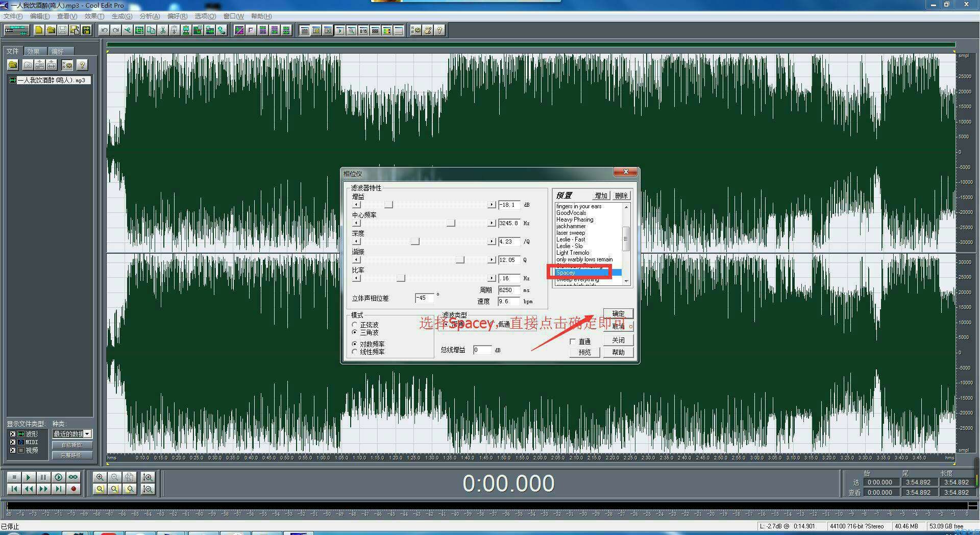Screen dimensions: 980x535
Task: Click the 中心频率 slider left arrow
Action: coord(356,223)
